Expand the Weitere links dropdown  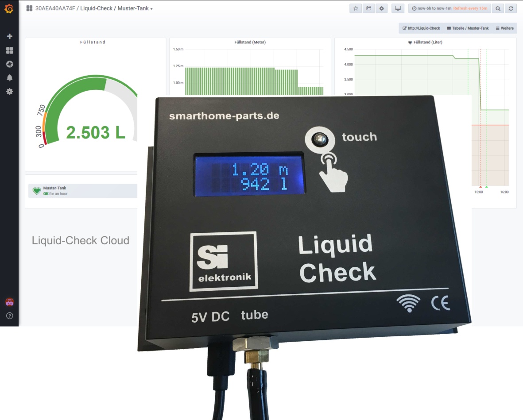(x=505, y=28)
